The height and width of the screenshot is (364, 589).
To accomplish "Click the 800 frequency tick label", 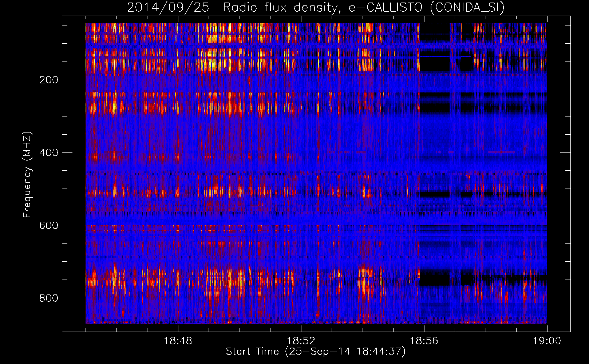I will pyautogui.click(x=48, y=298).
